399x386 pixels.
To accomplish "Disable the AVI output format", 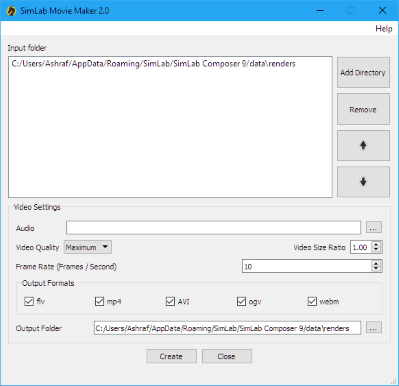I will (x=170, y=302).
